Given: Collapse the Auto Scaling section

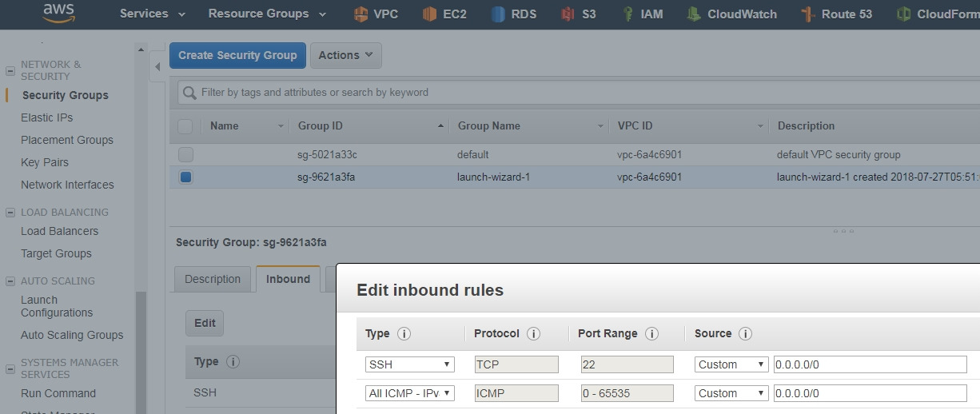Looking at the screenshot, I should coord(10,281).
